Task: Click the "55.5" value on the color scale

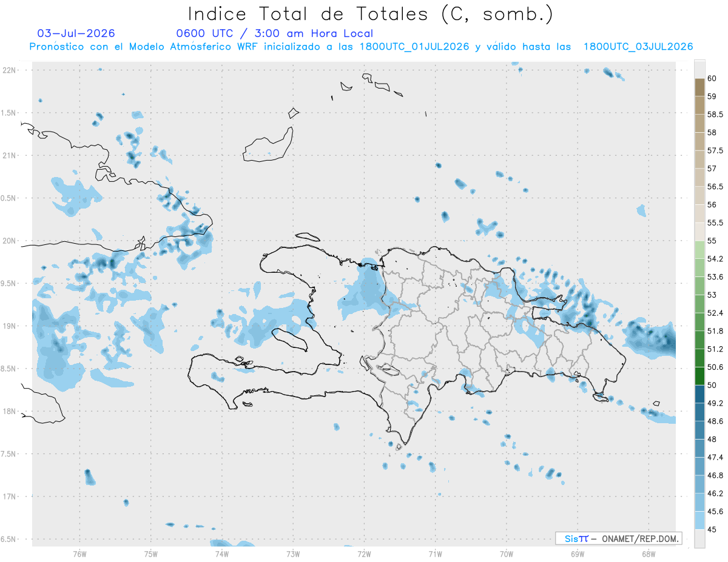Action: tap(716, 223)
